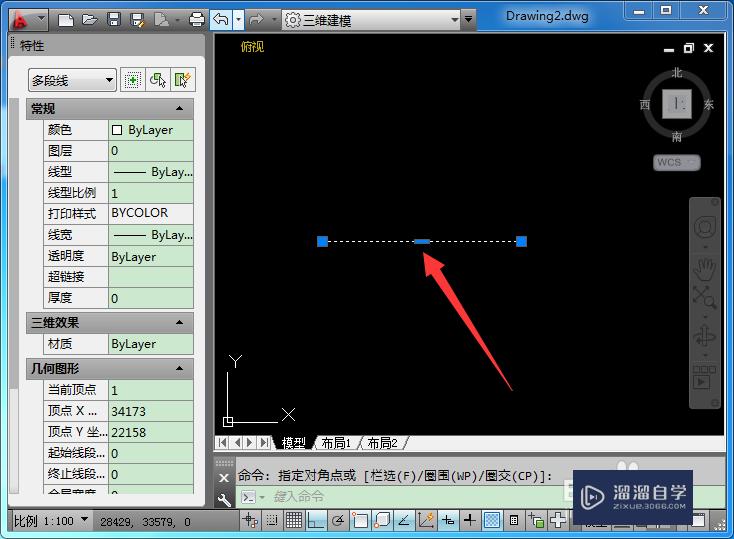Click the ViewCube top face
This screenshot has width=734, height=539.
pos(677,104)
